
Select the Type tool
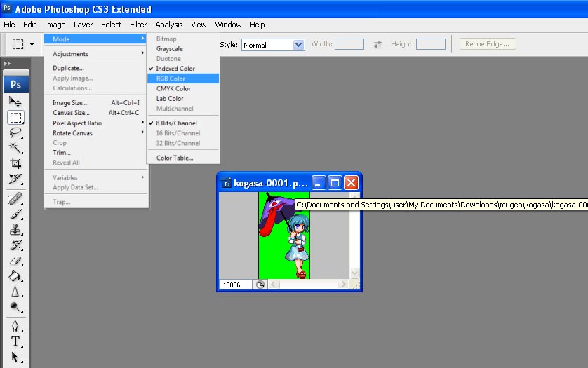tap(15, 341)
